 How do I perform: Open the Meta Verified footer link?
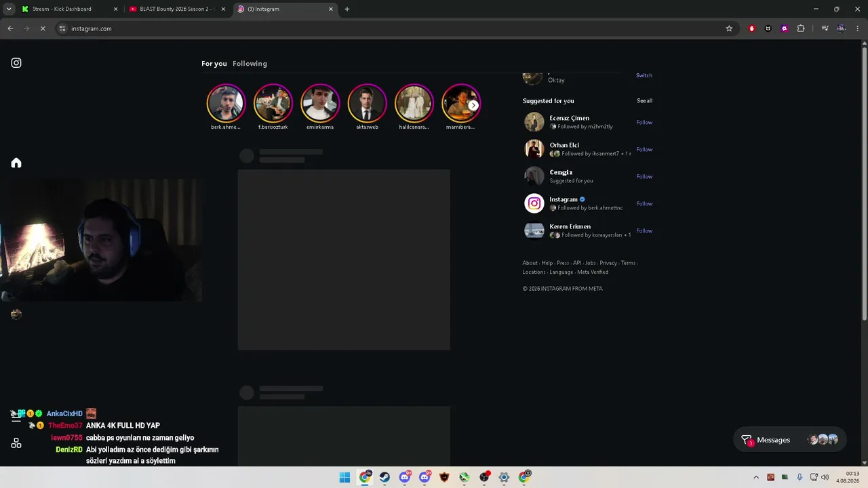pos(593,272)
